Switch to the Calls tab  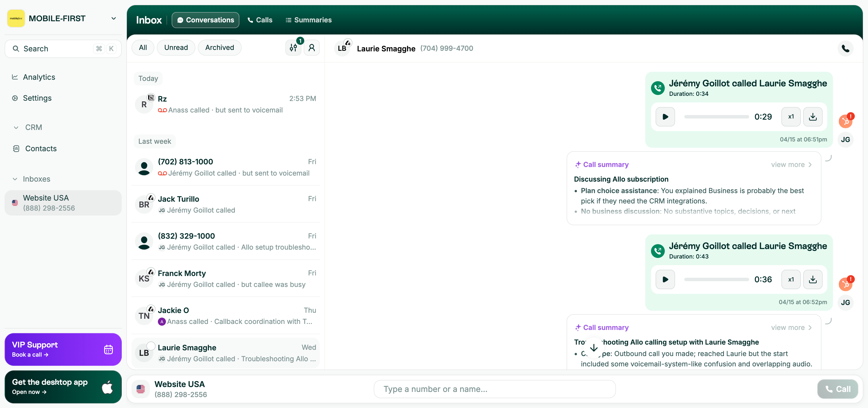pos(260,20)
